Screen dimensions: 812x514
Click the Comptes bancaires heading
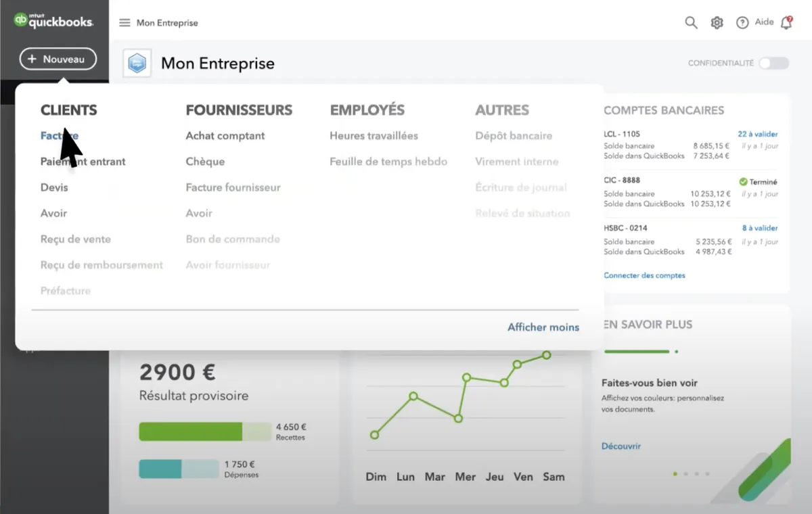[x=664, y=110]
